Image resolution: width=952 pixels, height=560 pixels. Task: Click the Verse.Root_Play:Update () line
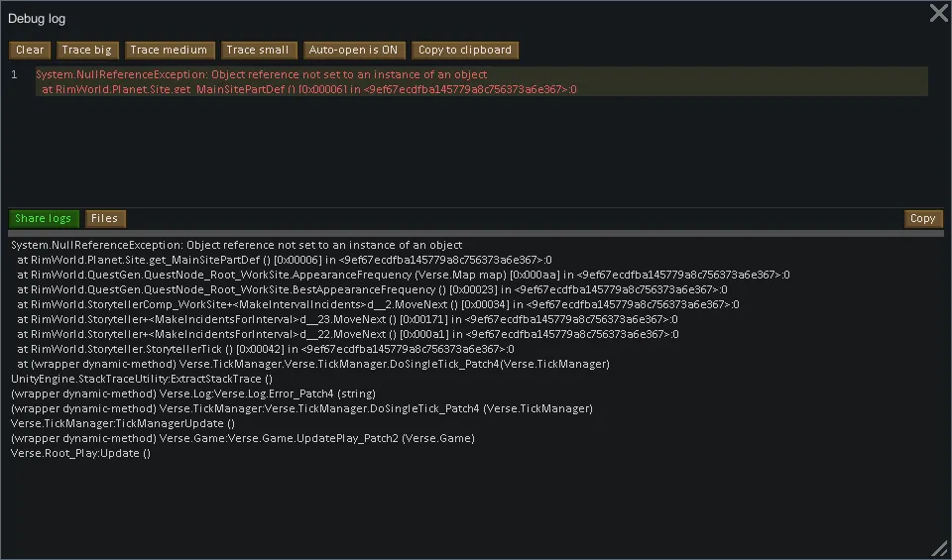(x=80, y=453)
